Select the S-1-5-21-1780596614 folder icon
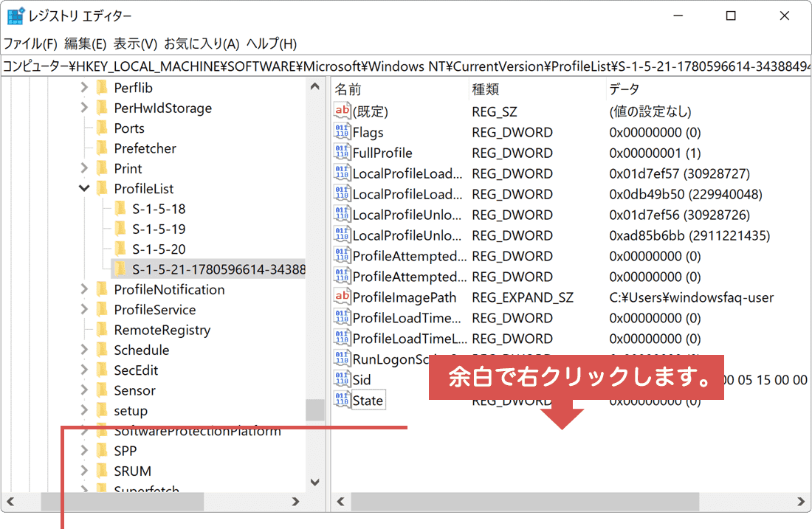 click(120, 269)
